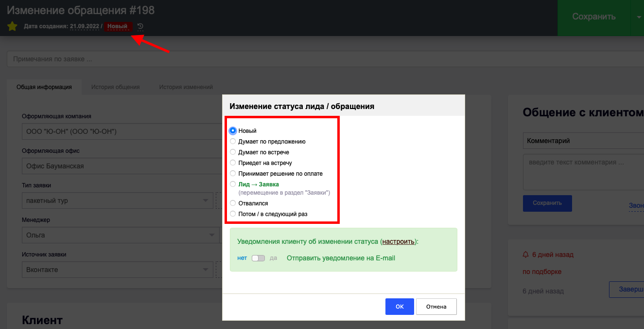Choose the Думает по предложению status

point(233,141)
